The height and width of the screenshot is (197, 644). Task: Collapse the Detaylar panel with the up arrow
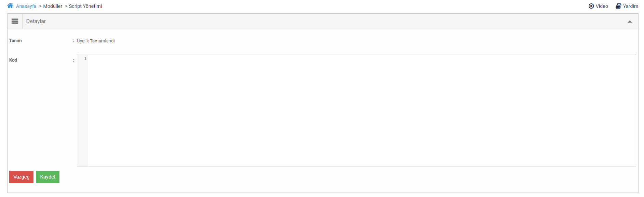click(630, 22)
